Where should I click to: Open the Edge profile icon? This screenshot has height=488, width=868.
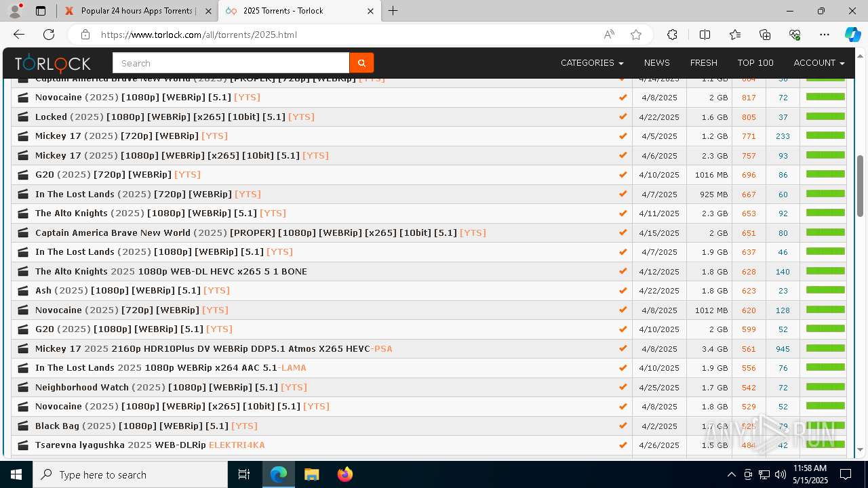(x=15, y=11)
